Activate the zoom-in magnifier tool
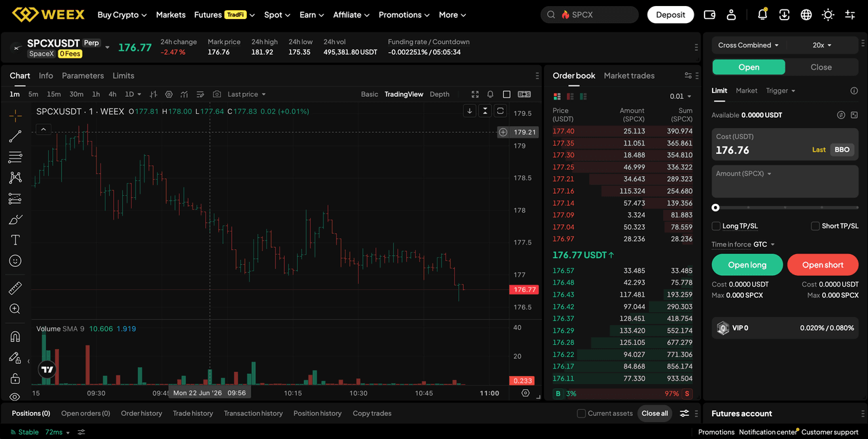The width and height of the screenshot is (868, 439). click(15, 309)
